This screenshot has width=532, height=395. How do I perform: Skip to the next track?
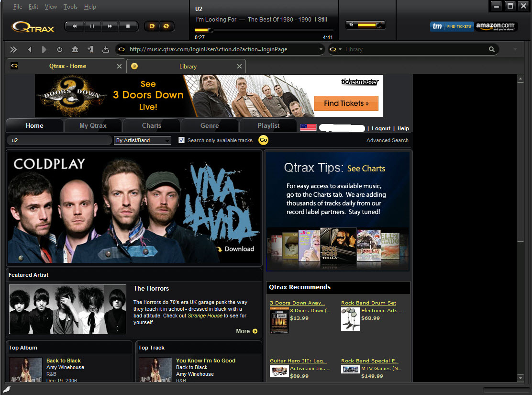(110, 26)
